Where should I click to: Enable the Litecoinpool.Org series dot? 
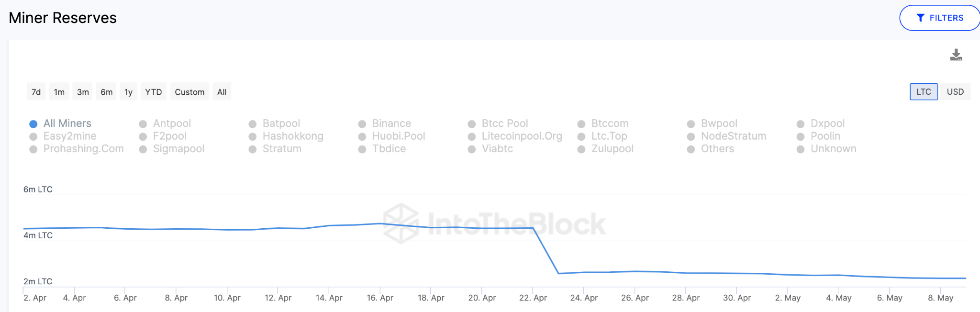472,137
